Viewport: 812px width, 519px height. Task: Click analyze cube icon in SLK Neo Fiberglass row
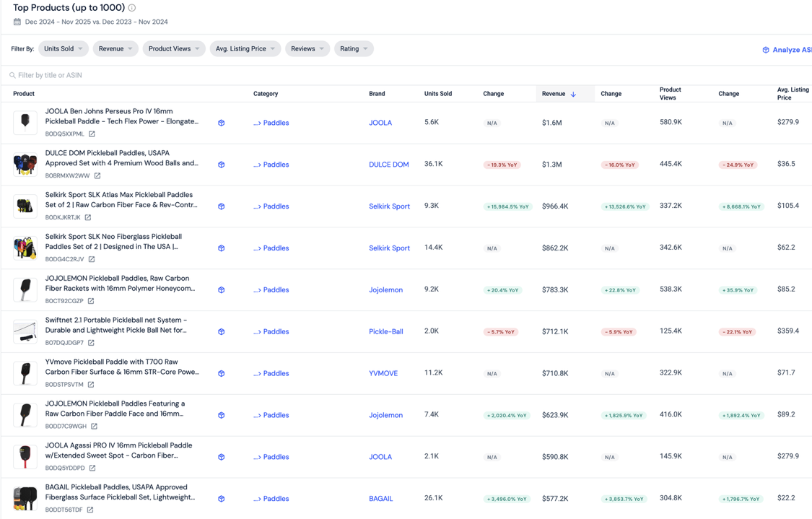click(221, 248)
